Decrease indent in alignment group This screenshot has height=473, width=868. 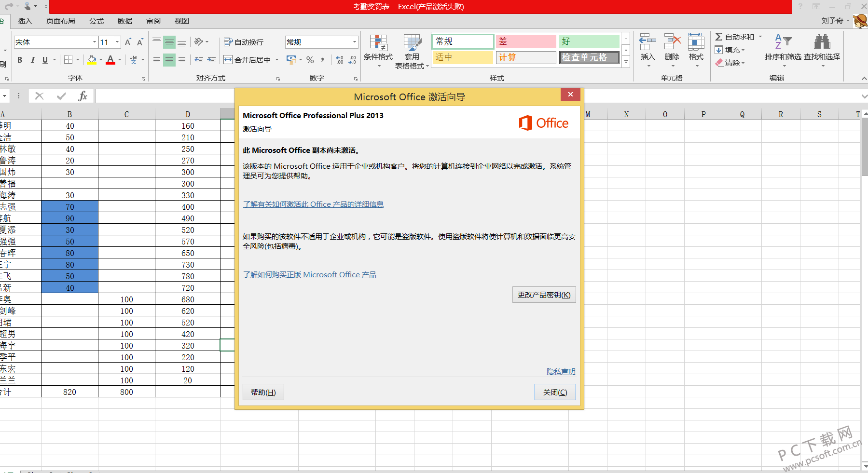point(199,60)
